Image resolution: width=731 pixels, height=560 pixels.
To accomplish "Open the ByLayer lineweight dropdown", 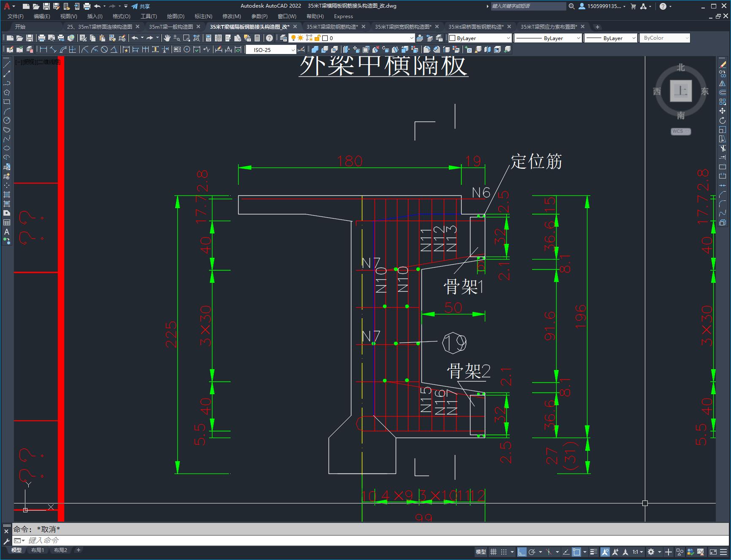I will click(611, 38).
